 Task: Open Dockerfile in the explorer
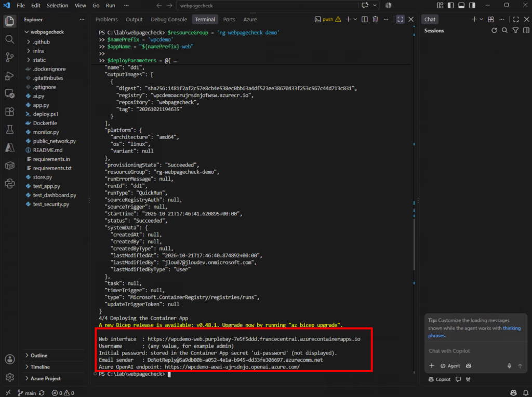pyautogui.click(x=54, y=123)
